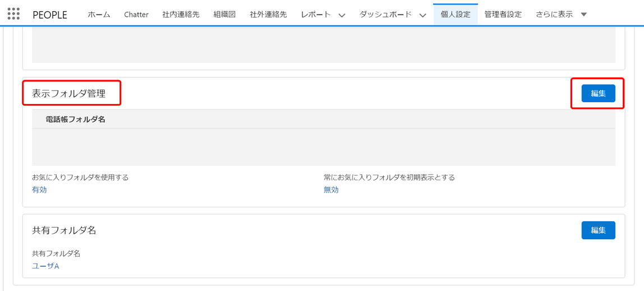Open the 組織図 tab
This screenshot has height=291, width=644.
[x=224, y=15]
